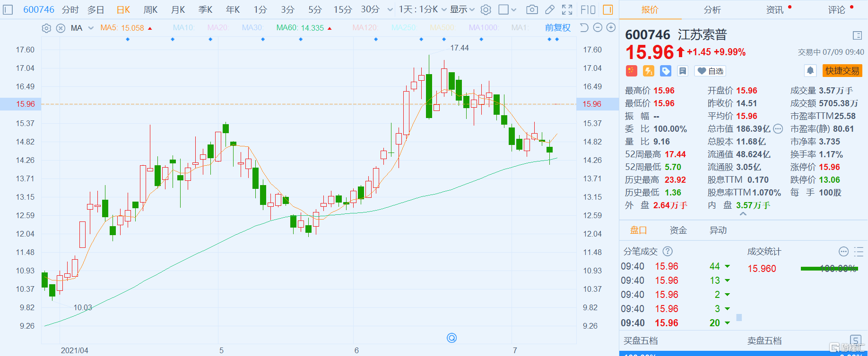The width and height of the screenshot is (868, 356).
Task: Click the blue target icon at the chart bottom
Action: coord(451,338)
